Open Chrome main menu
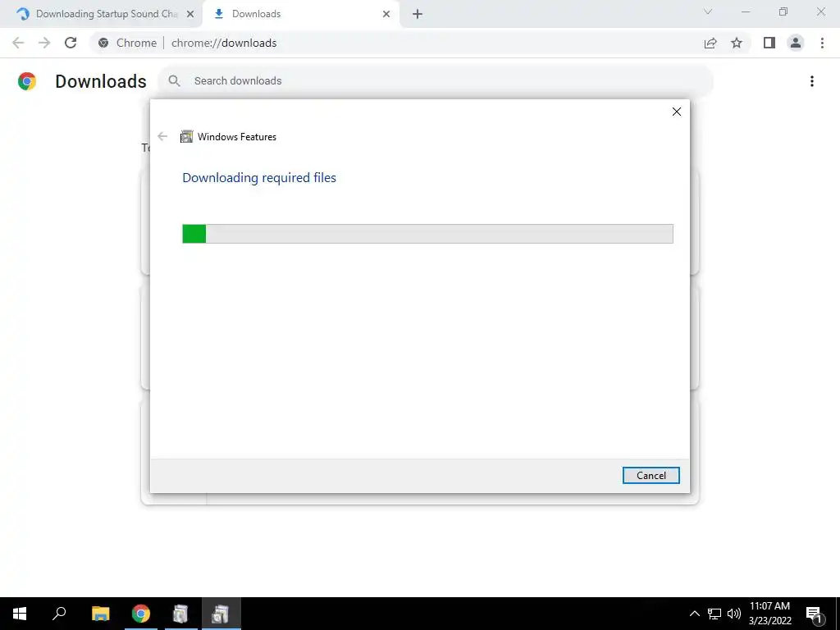 [822, 43]
